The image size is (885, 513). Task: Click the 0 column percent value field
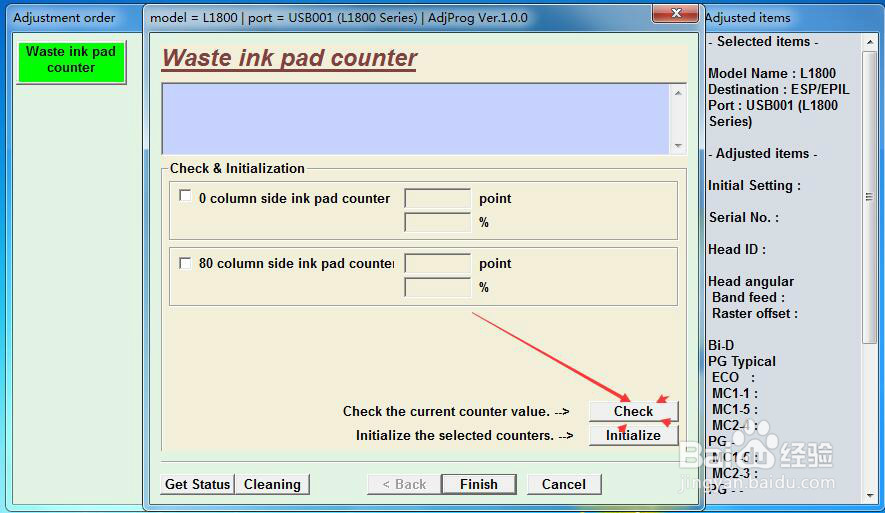coord(437,222)
